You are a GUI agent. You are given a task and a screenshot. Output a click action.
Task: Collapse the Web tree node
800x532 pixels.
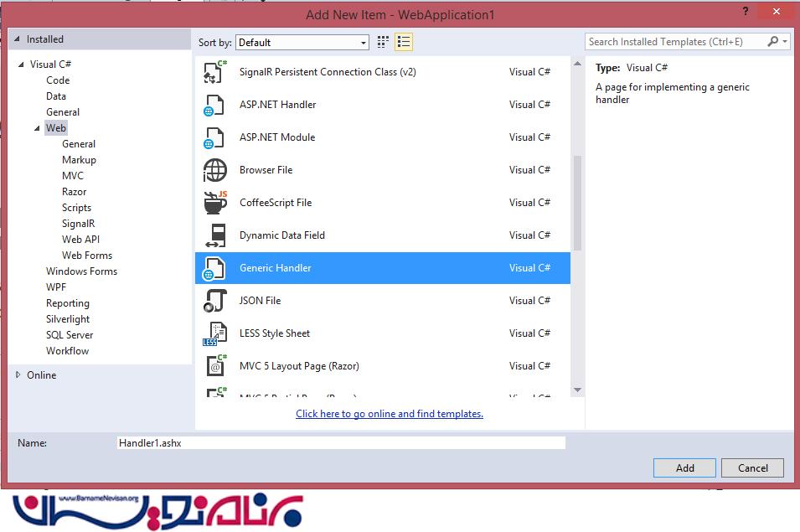tap(37, 128)
